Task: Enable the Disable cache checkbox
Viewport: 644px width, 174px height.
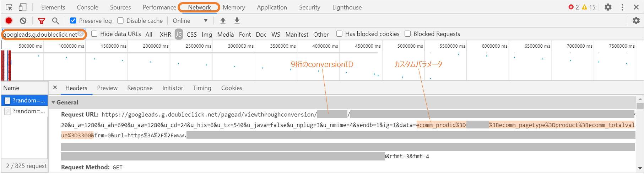Action: pos(120,21)
